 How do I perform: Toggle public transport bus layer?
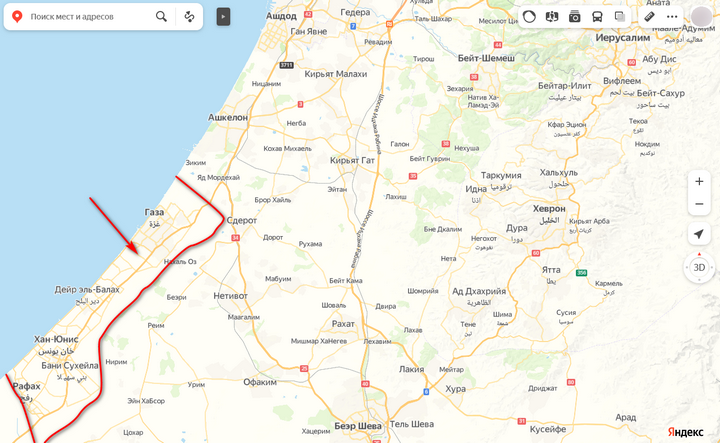click(x=597, y=17)
